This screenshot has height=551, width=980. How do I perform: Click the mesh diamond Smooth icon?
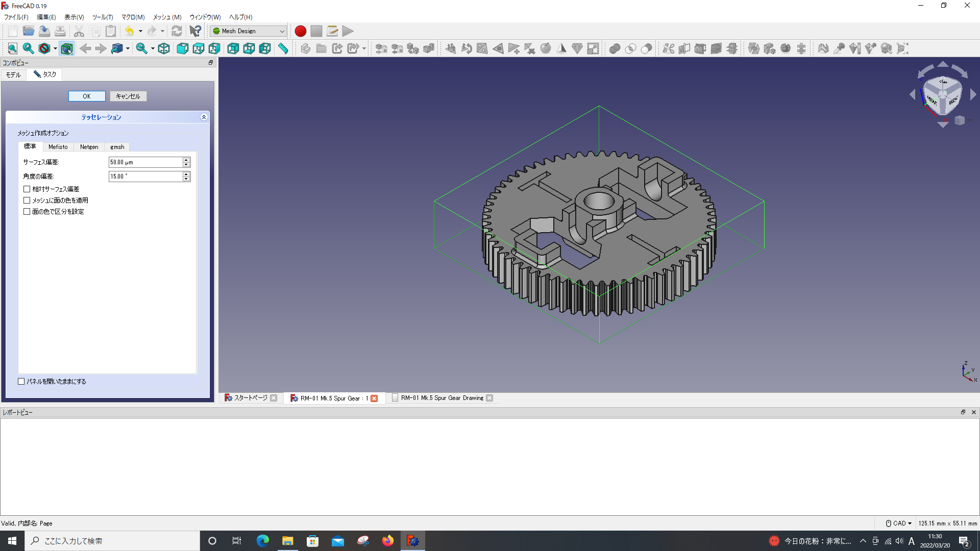577,48
